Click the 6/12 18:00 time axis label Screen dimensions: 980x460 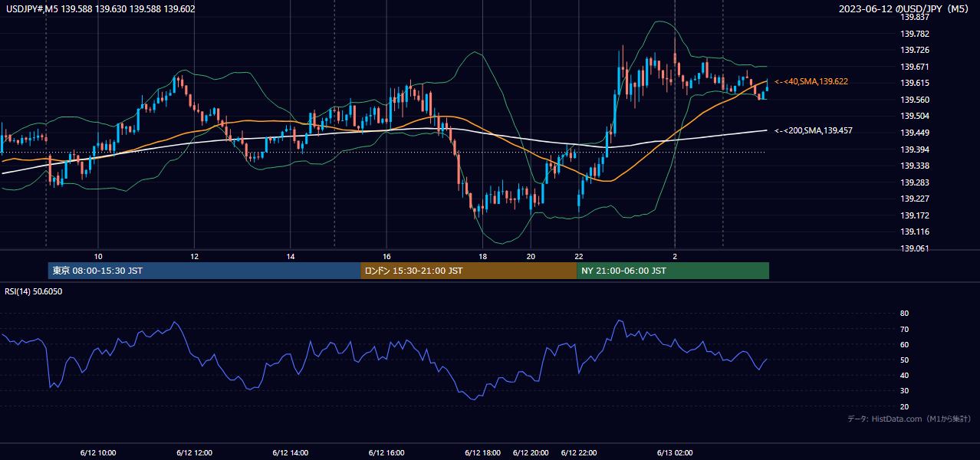[x=482, y=453]
